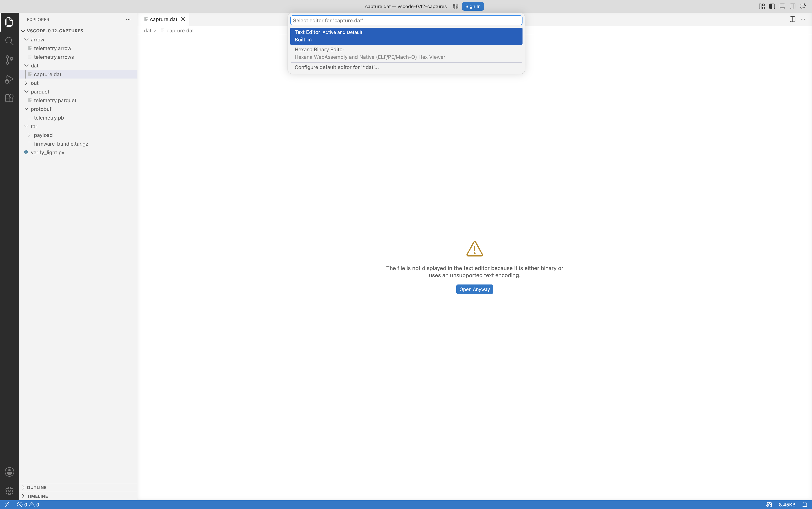Viewport: 812px width, 509px height.
Task: Open the Extensions view
Action: (x=9, y=98)
